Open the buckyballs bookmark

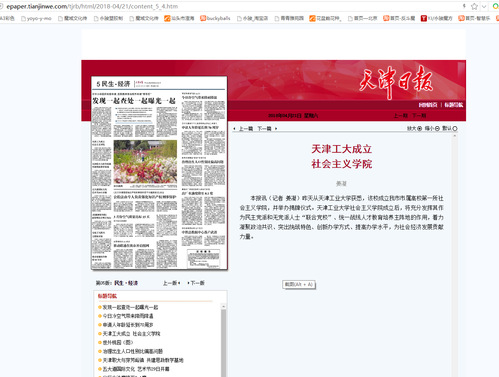215,18
